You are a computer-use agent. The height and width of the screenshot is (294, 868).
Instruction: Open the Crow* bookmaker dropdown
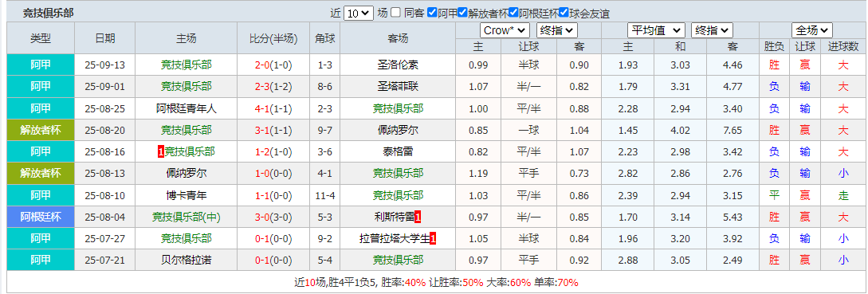[505, 30]
